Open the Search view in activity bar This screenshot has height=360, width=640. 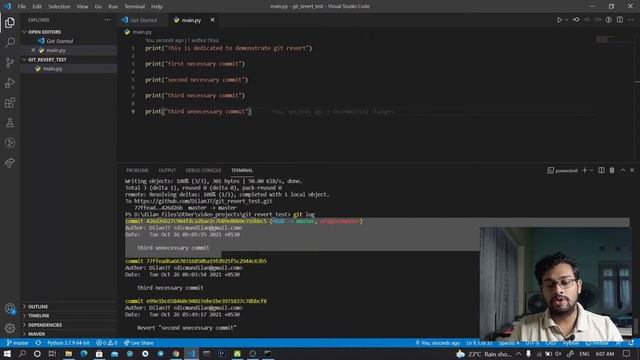(10, 42)
